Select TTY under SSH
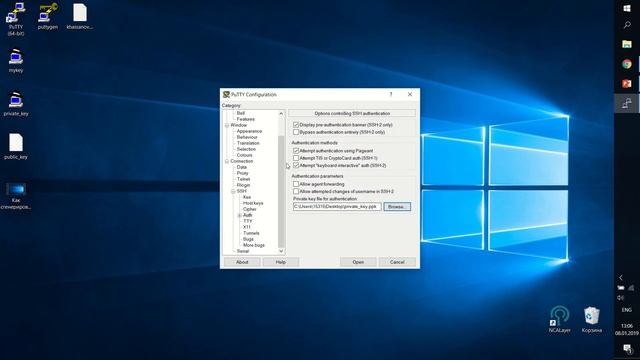This screenshot has width=640, height=360. click(248, 221)
